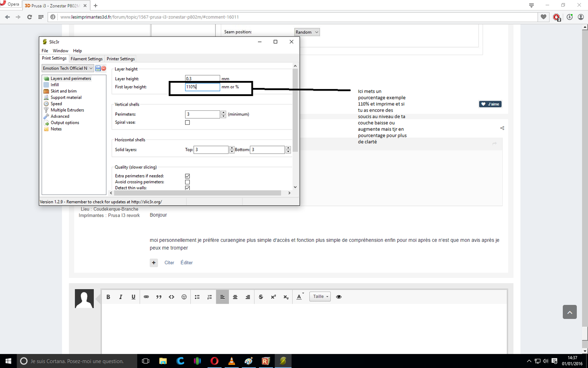Click the Layer height input field
588x368 pixels.
tap(202, 78)
